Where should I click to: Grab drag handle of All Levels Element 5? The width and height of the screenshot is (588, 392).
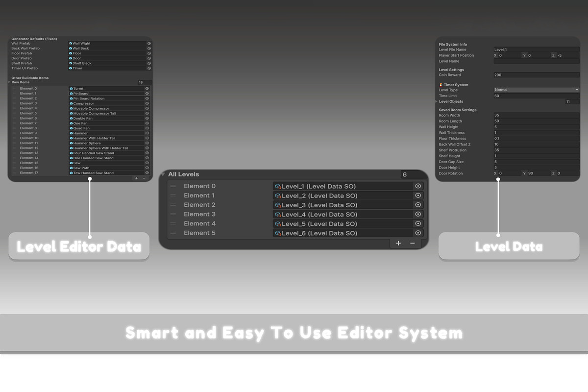pos(173,233)
